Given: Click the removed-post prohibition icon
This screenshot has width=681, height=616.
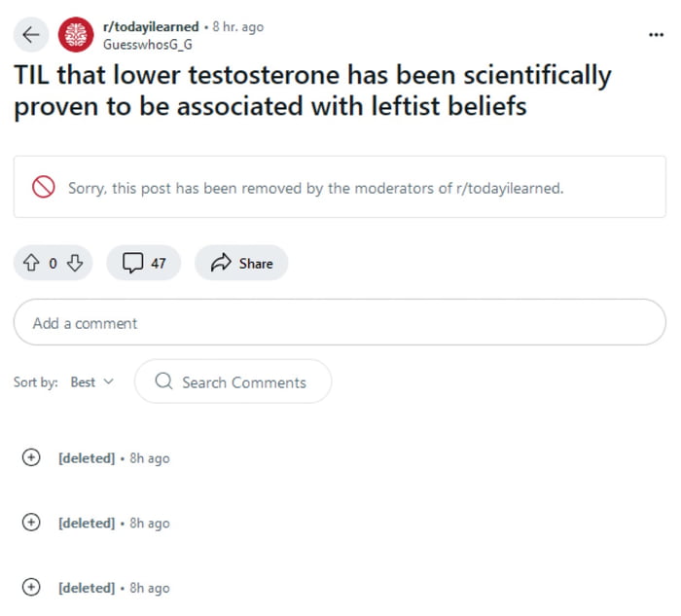Looking at the screenshot, I should 43,187.
